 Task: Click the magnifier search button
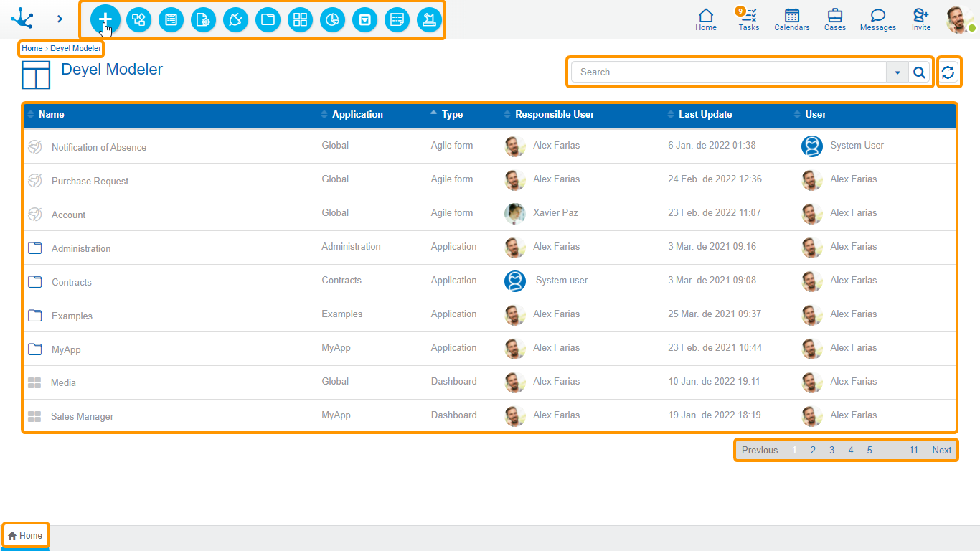(919, 72)
